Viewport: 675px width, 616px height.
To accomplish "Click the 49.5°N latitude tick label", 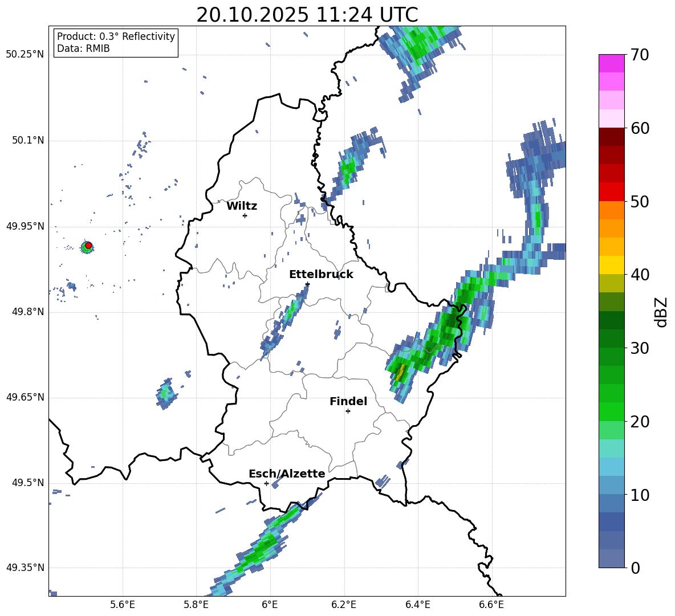I will [x=28, y=483].
